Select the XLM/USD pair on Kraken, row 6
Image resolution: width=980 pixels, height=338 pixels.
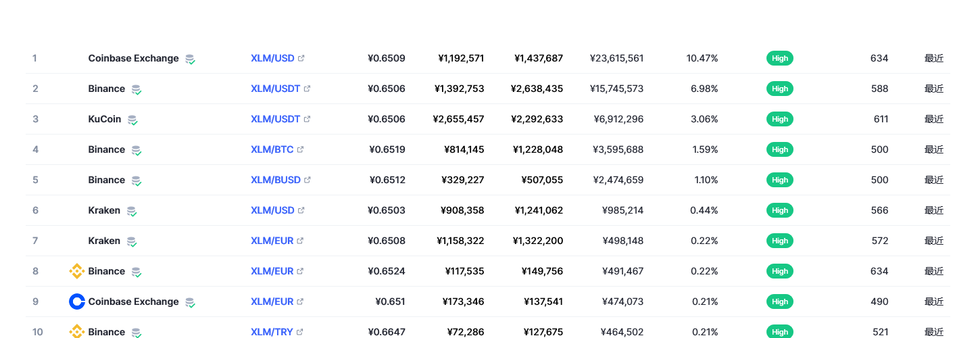pyautogui.click(x=272, y=210)
